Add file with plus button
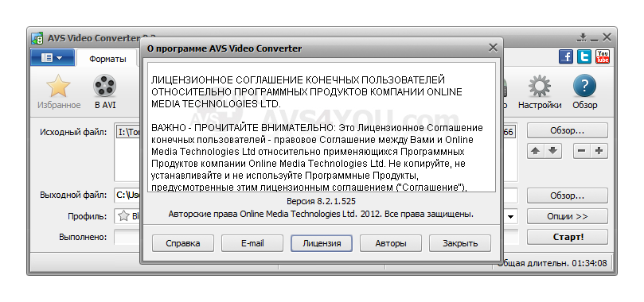Viewport: 644px width, 302px height. pyautogui.click(x=599, y=151)
